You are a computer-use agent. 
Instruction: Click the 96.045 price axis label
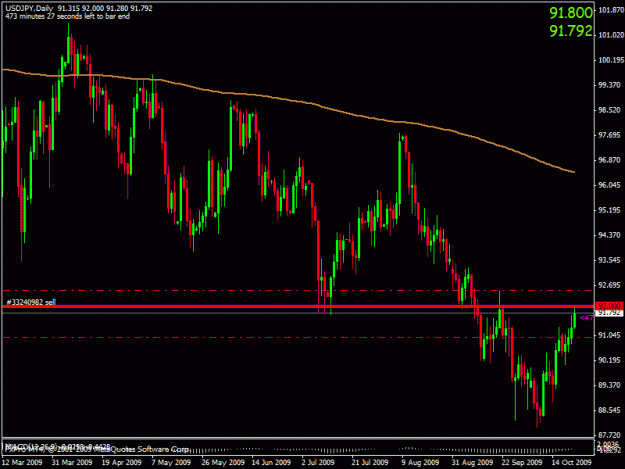pyautogui.click(x=611, y=185)
